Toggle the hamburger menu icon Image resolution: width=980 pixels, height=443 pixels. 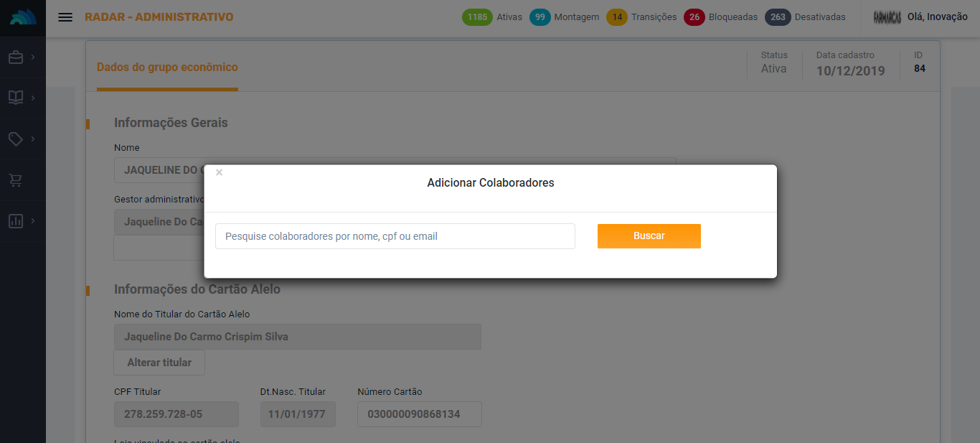(65, 17)
